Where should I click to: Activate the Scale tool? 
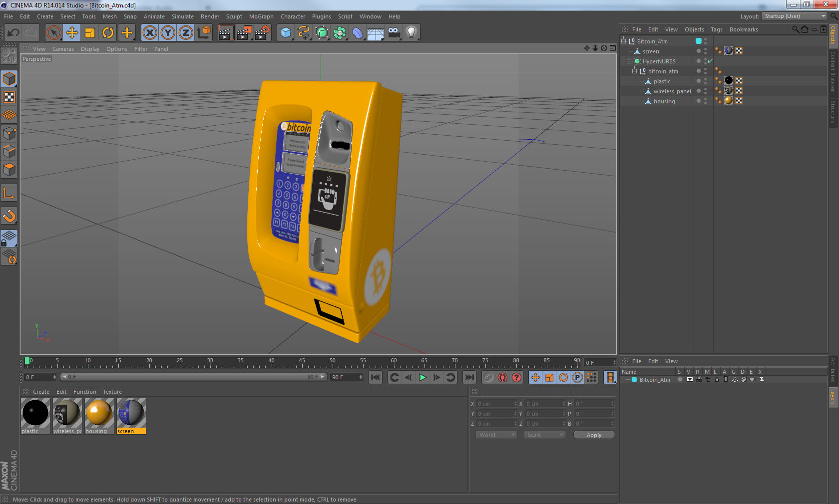click(90, 33)
